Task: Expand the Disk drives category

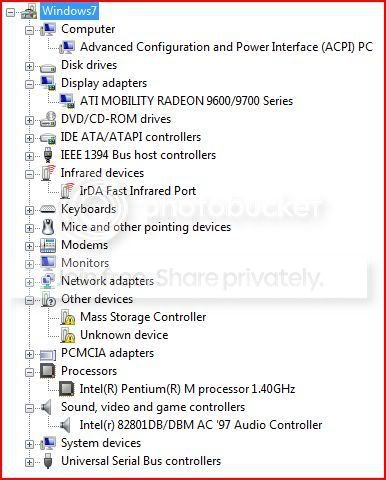Action: click(x=29, y=66)
